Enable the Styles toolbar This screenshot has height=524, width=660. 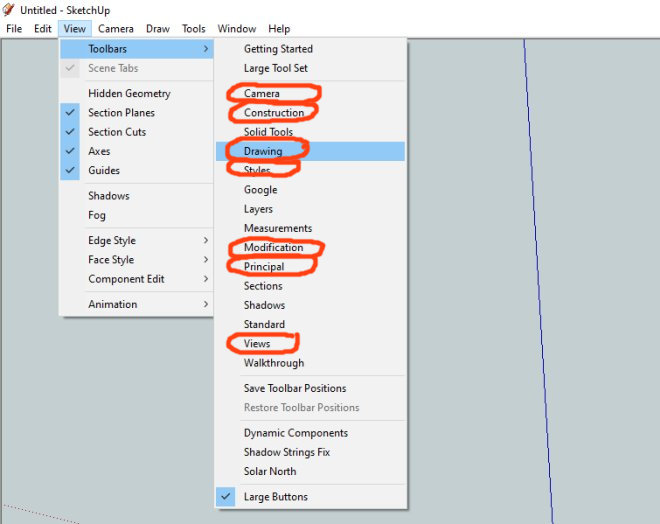(311, 170)
